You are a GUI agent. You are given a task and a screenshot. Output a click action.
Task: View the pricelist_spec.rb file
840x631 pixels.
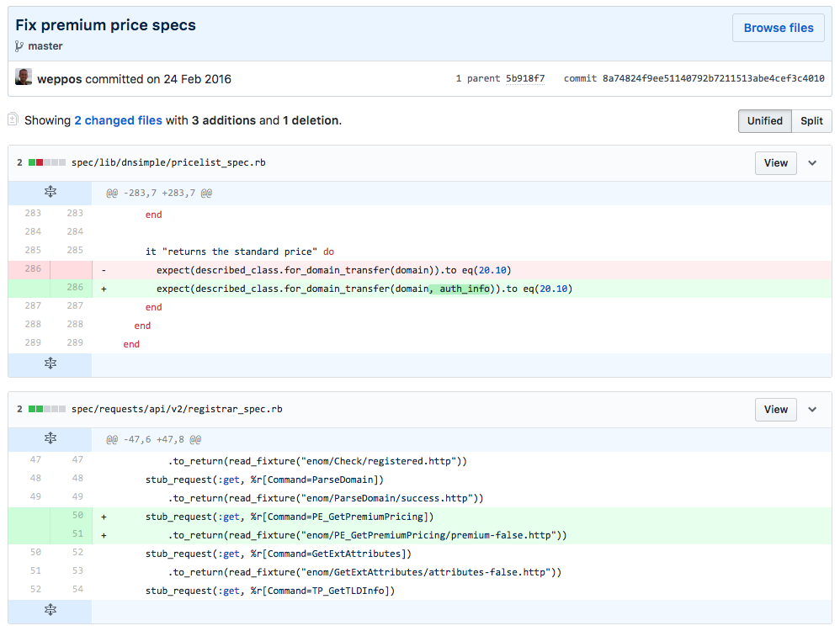coord(775,163)
